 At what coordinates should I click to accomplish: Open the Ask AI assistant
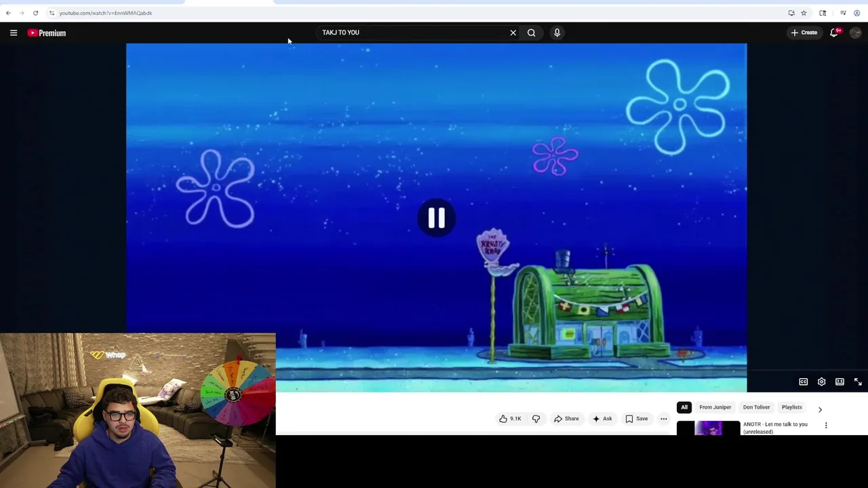(602, 419)
